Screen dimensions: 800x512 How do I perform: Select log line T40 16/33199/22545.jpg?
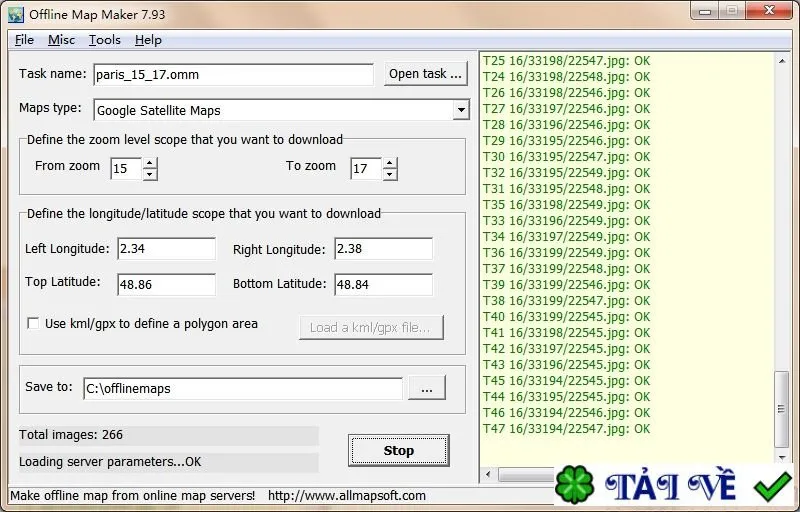tap(566, 317)
